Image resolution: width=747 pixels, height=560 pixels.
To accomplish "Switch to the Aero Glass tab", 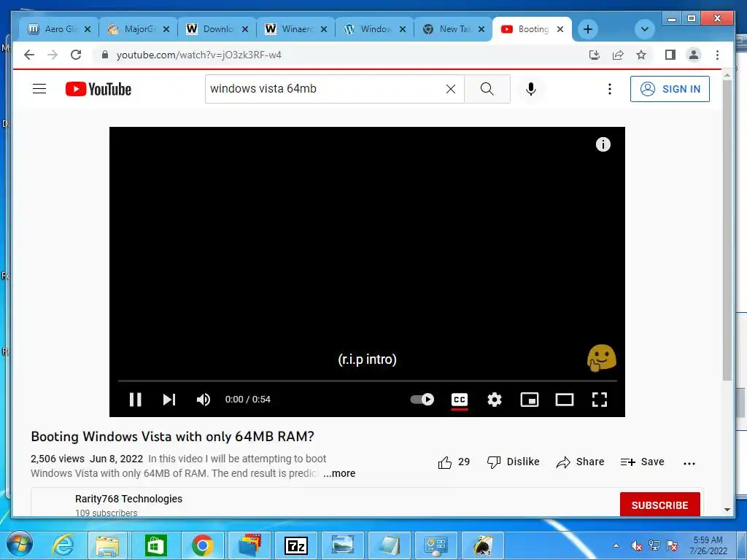I will tap(59, 29).
